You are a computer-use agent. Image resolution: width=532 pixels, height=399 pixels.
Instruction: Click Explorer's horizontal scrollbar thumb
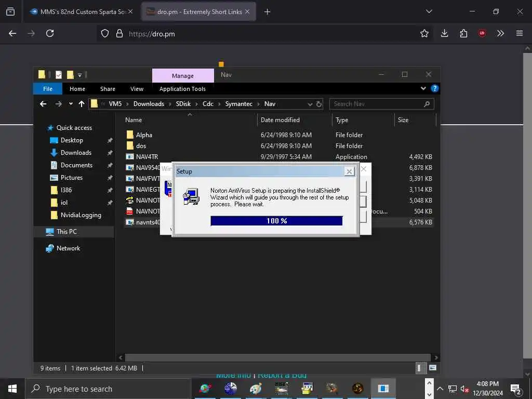coord(277,357)
